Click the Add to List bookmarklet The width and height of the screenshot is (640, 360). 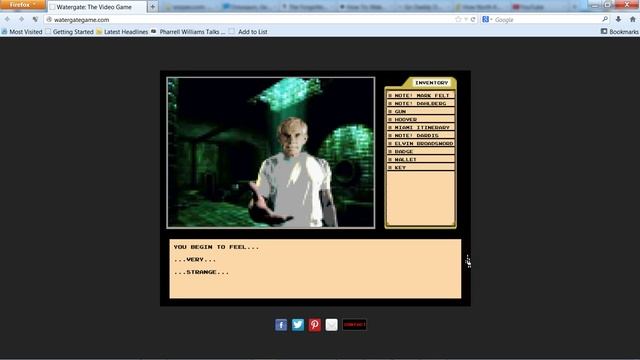point(248,31)
